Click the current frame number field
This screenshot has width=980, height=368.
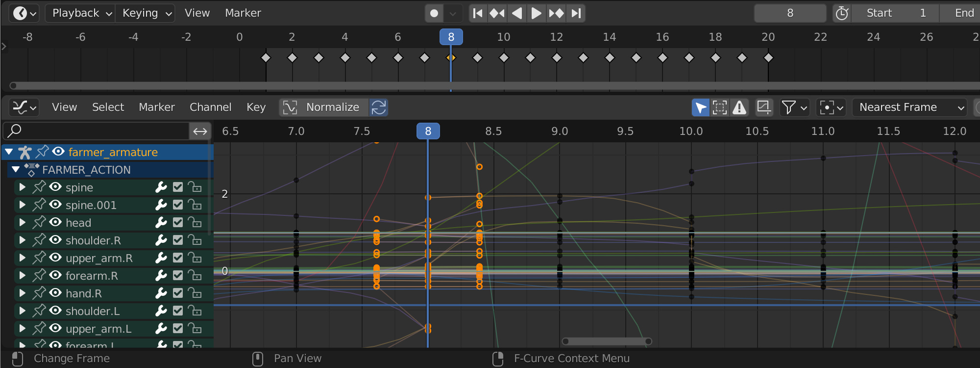(790, 13)
